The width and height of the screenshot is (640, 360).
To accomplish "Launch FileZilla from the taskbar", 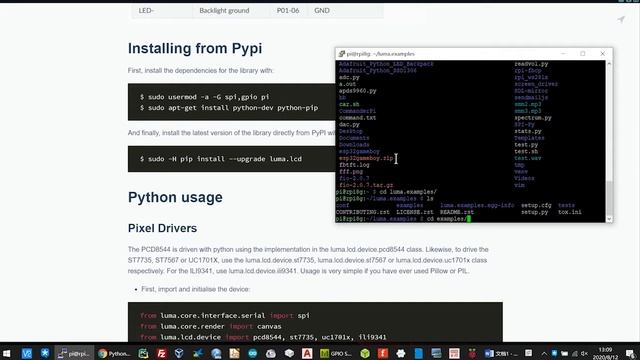I will click(x=162, y=353).
